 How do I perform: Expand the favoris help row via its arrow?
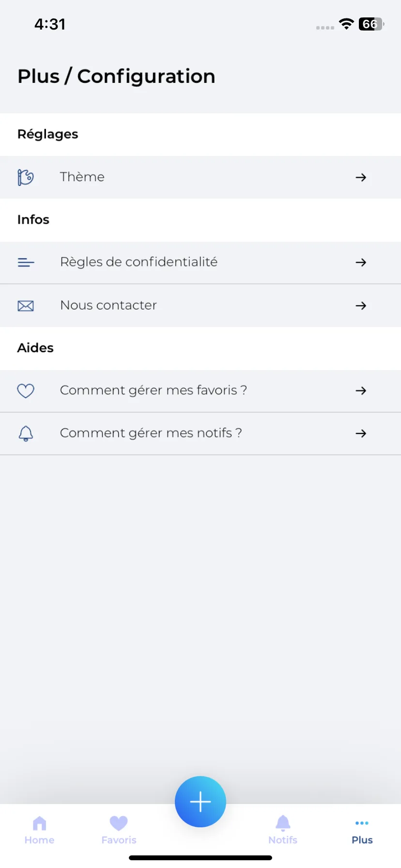point(361,390)
